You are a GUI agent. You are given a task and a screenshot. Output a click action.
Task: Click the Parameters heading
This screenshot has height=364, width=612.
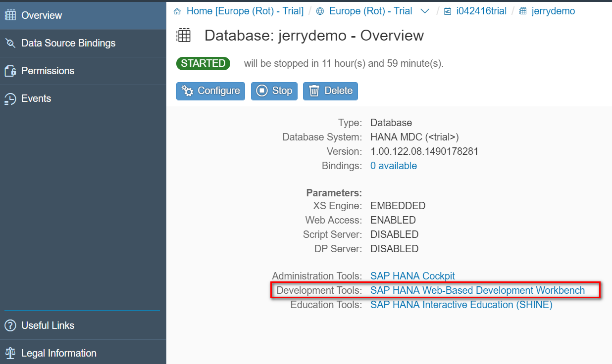(x=334, y=192)
